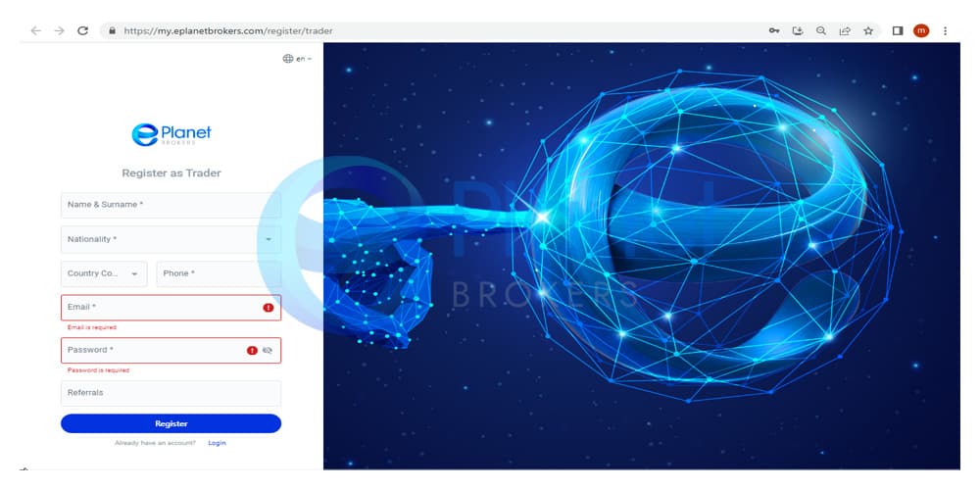Open the Chrome three-dot menu
Viewport: 980px width, 490px height.
point(945,30)
